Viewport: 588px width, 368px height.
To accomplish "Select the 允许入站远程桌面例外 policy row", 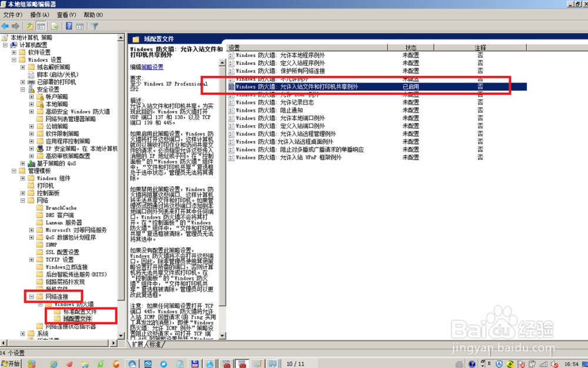I will (376, 142).
